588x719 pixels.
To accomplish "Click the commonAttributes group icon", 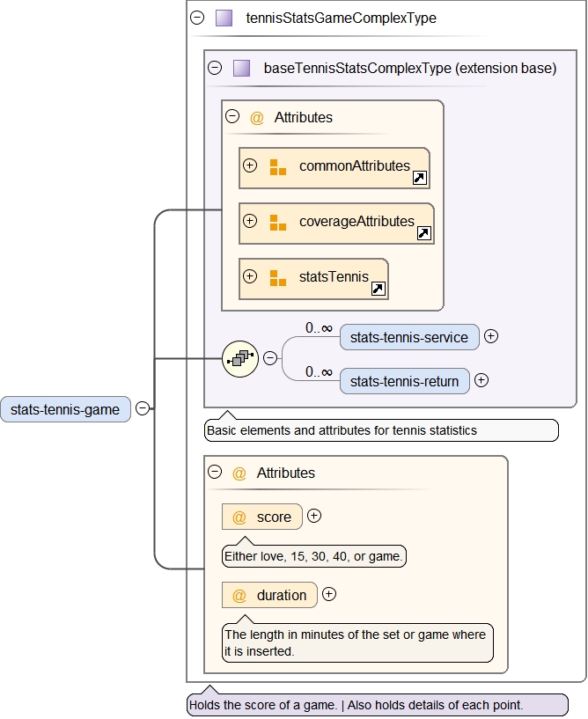I will [278, 167].
